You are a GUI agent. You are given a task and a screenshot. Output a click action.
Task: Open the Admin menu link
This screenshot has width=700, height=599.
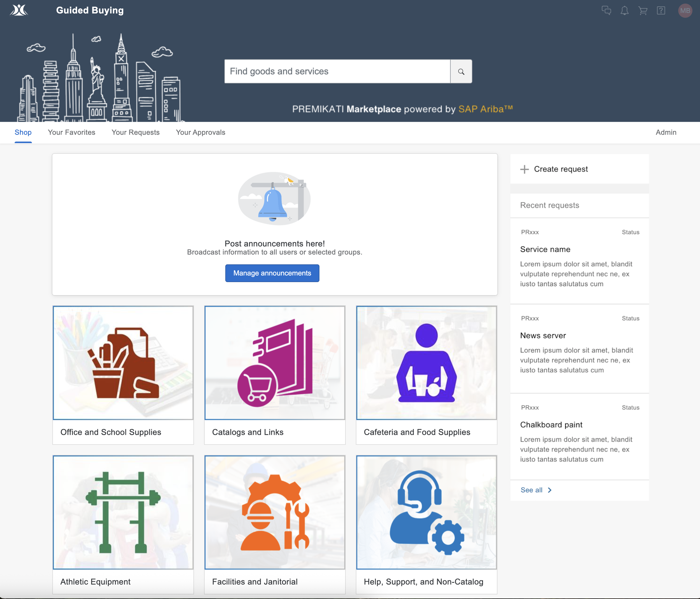[x=666, y=132]
